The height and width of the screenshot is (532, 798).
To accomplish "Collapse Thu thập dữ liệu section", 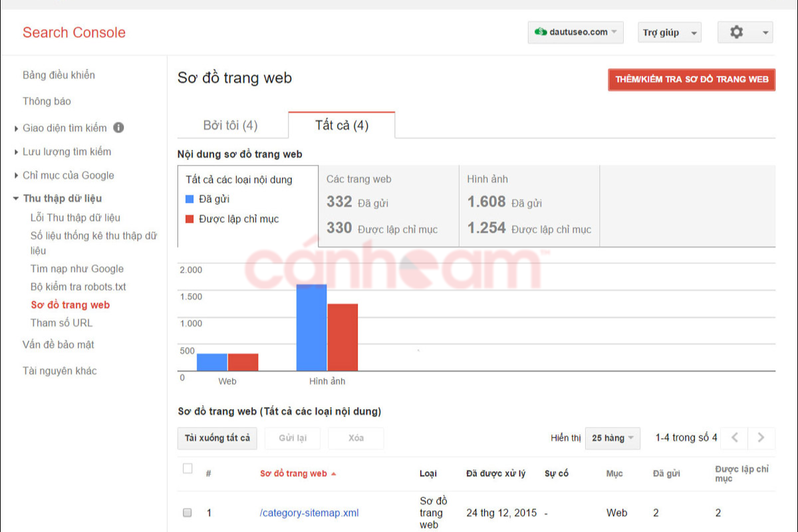I will click(16, 199).
